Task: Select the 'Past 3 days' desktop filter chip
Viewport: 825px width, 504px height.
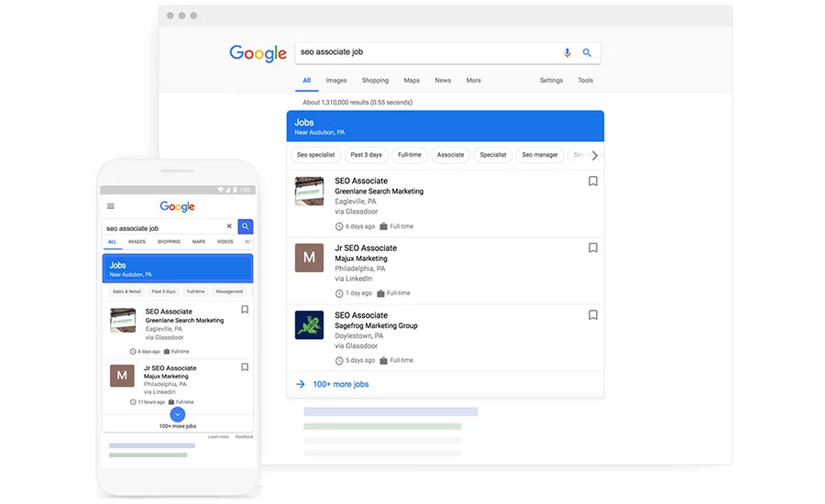Action: 366,155
